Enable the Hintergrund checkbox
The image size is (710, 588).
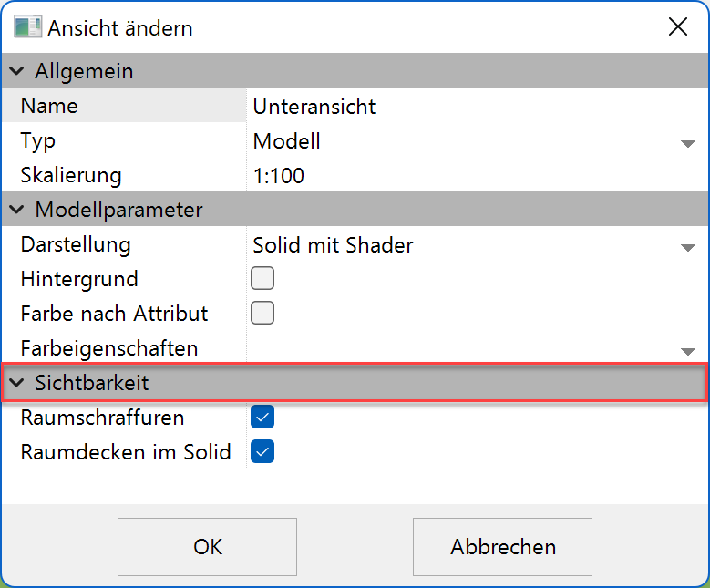pos(262,279)
